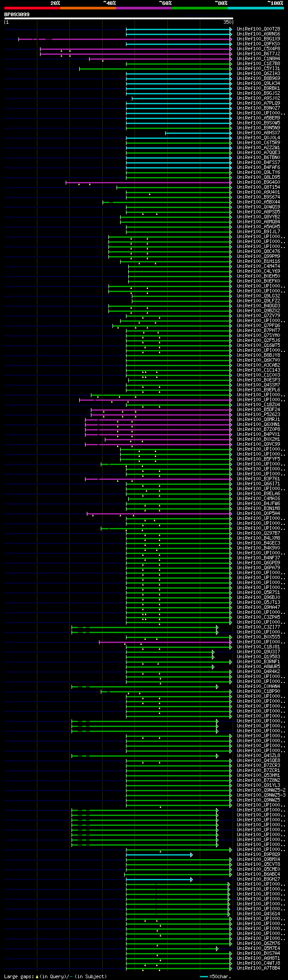Select hit label UniRef100_A9SJ02
The image size is (288, 980).
pyautogui.click(x=258, y=98)
